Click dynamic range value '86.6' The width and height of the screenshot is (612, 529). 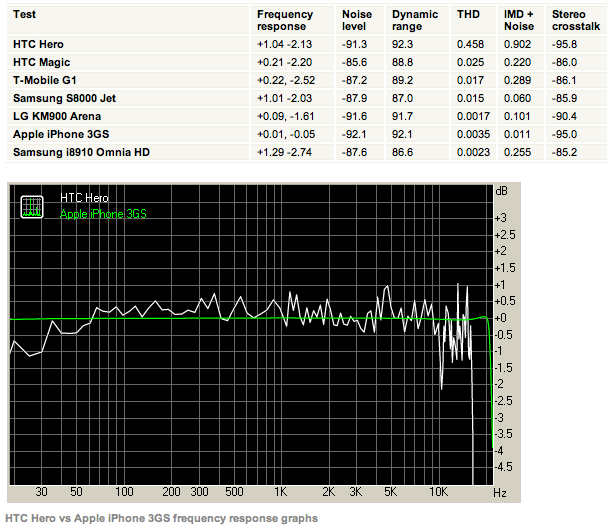click(402, 152)
